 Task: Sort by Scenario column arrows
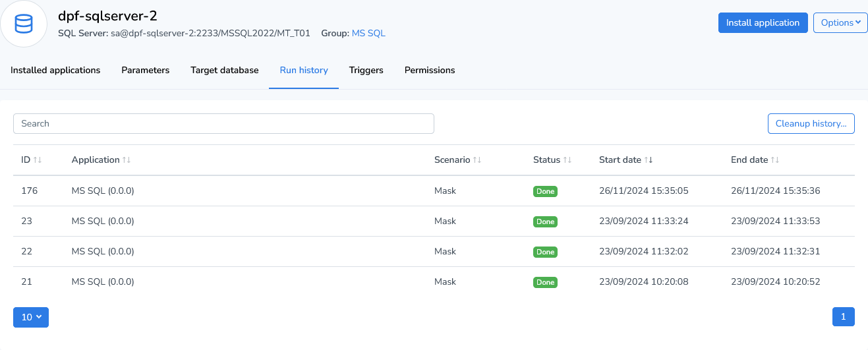click(477, 160)
